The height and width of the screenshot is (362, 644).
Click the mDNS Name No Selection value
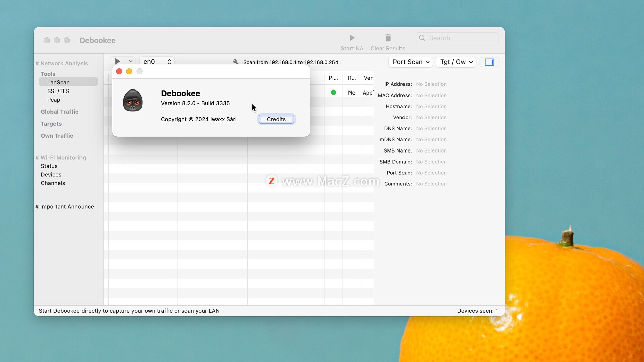pyautogui.click(x=431, y=139)
